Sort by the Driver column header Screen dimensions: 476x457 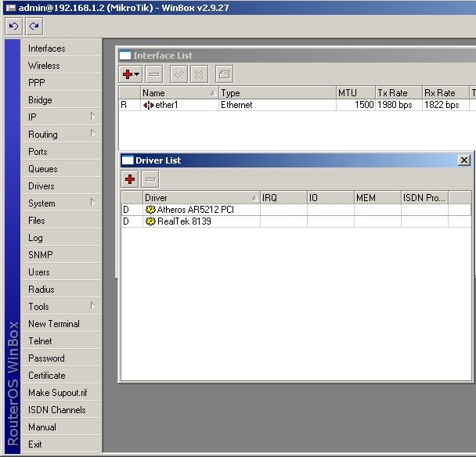click(x=200, y=198)
